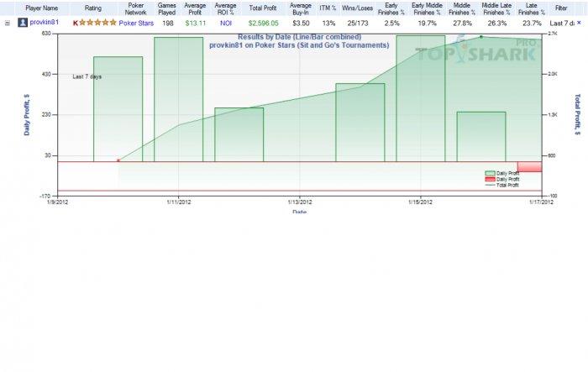
Task: Sort by Player Name column header
Action: pyautogui.click(x=42, y=8)
